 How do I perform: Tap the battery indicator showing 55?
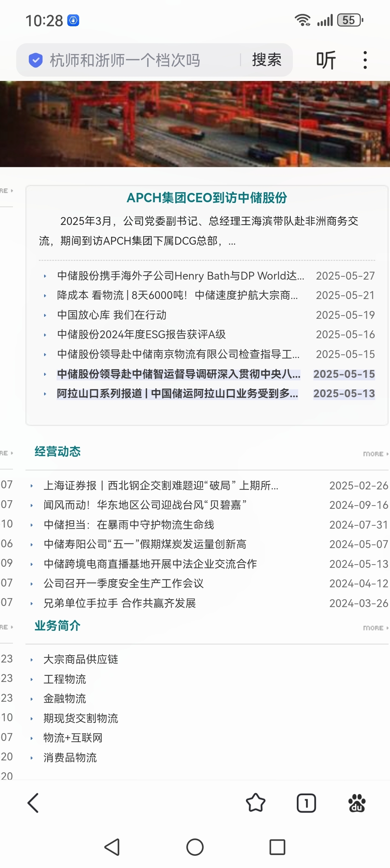pos(350,20)
